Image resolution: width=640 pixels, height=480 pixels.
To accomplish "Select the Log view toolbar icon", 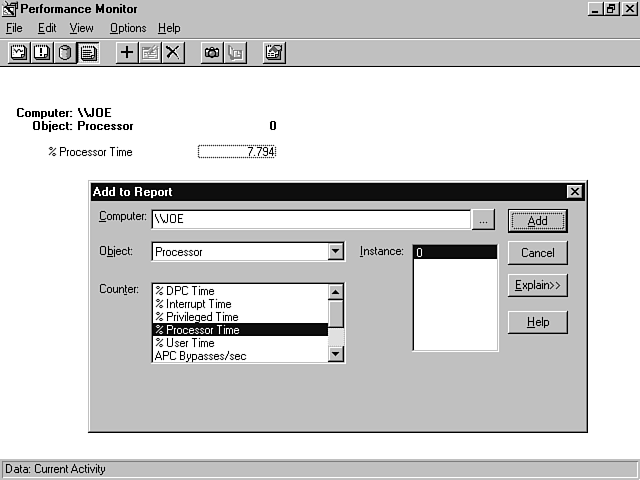I will point(65,53).
